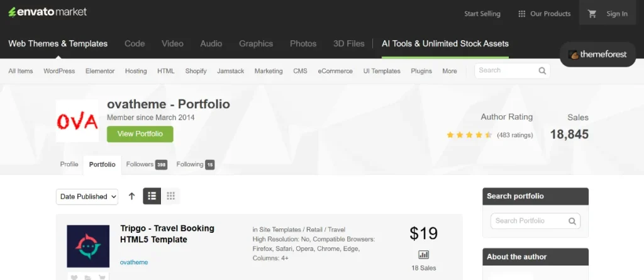Click the Site Templates / Retail / Travel category text
The image size is (644, 280).
(x=303, y=230)
